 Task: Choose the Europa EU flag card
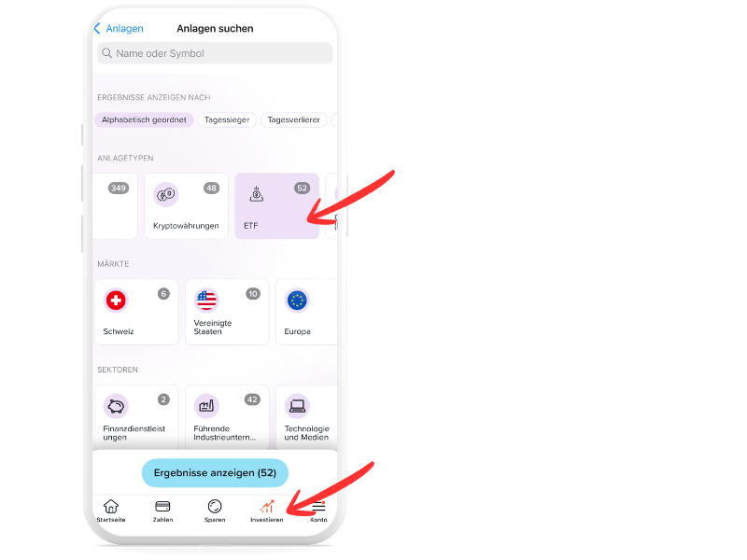pyautogui.click(x=306, y=312)
